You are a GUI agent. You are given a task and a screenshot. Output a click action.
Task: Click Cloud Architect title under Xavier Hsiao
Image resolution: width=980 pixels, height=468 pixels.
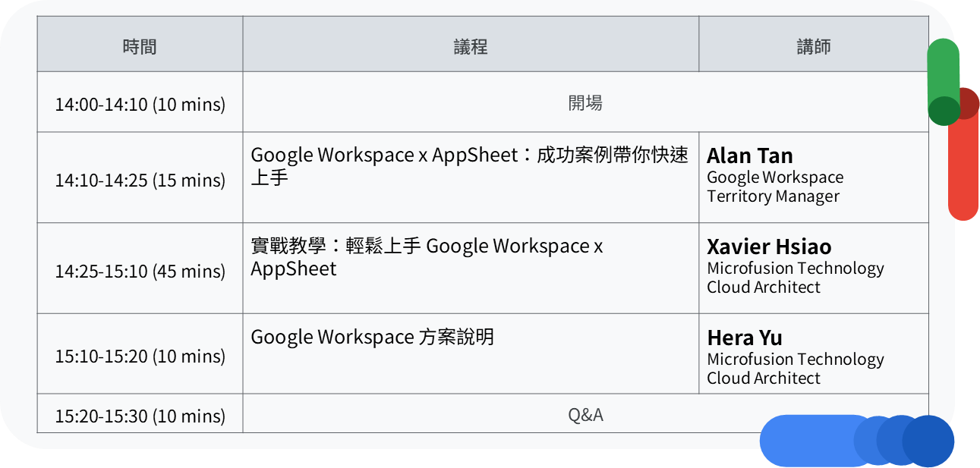coord(764,287)
